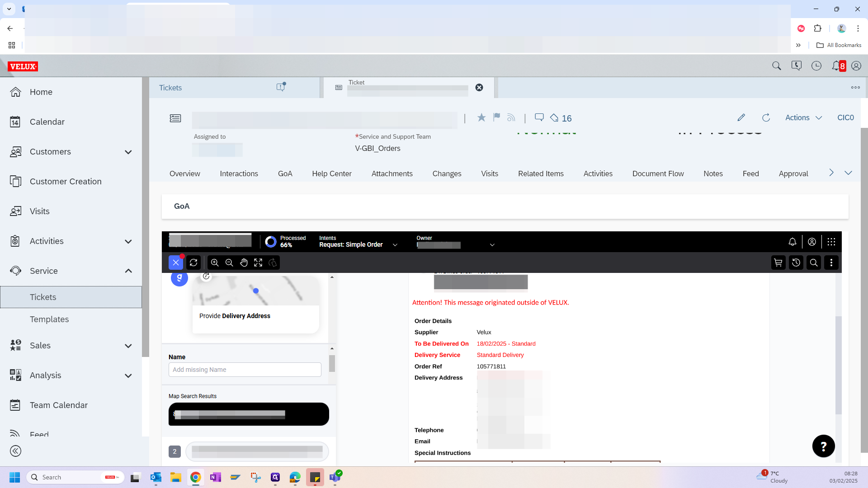Screen dimensions: 868x488
Task: Open the Actions dropdown
Action: click(x=803, y=117)
